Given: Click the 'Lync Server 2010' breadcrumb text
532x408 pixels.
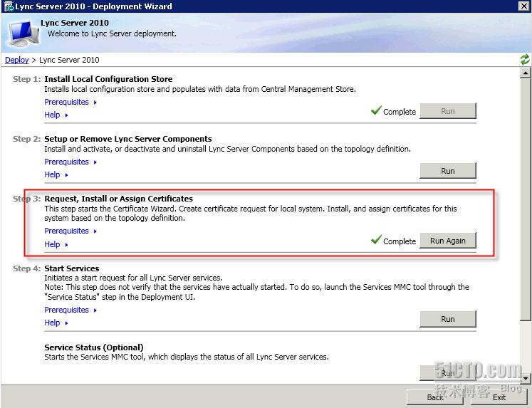Looking at the screenshot, I should tap(69, 60).
